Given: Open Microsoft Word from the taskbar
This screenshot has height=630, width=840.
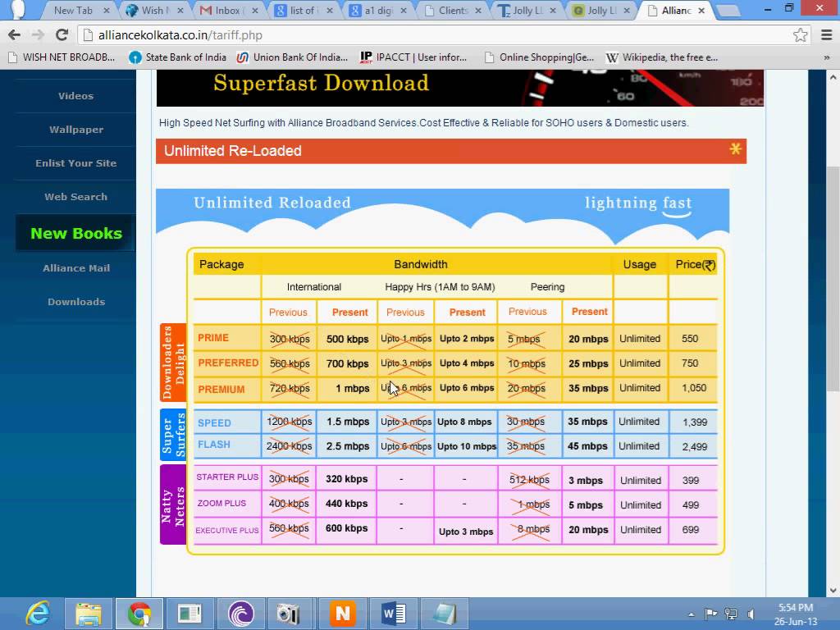Looking at the screenshot, I should 393,614.
